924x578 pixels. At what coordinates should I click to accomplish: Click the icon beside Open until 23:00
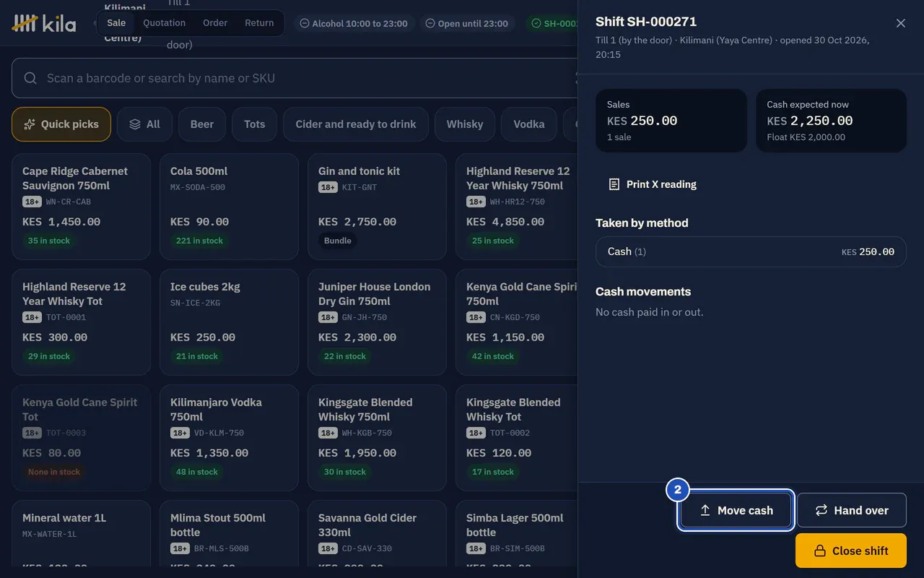pos(431,23)
